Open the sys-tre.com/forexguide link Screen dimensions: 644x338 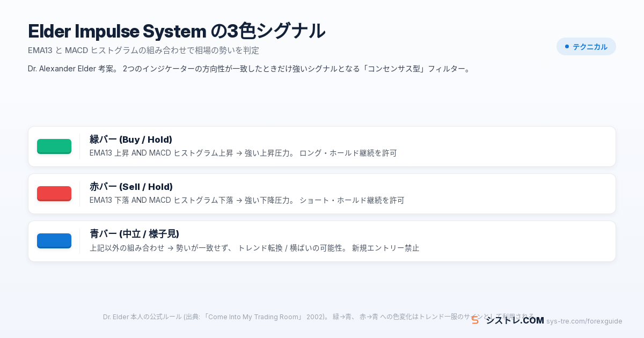tap(584, 321)
